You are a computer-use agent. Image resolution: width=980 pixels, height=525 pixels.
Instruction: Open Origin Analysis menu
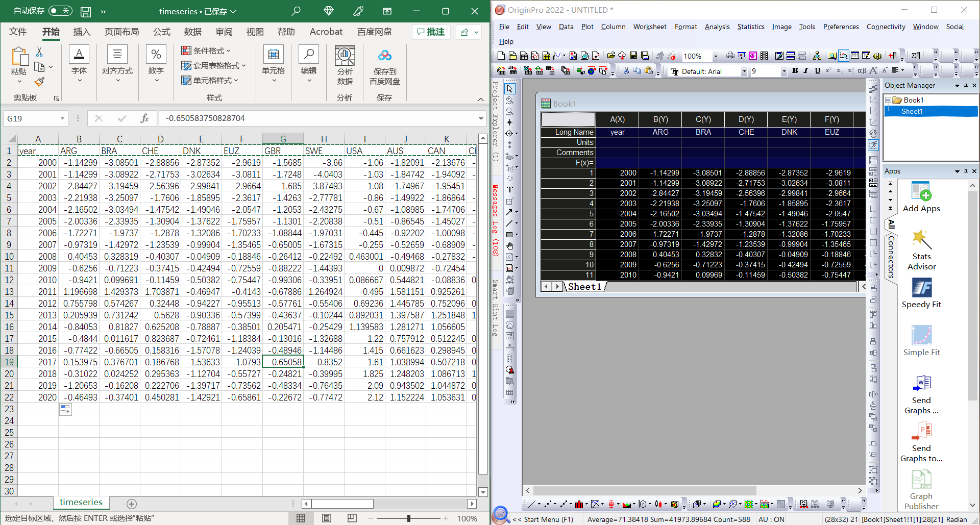(x=717, y=27)
